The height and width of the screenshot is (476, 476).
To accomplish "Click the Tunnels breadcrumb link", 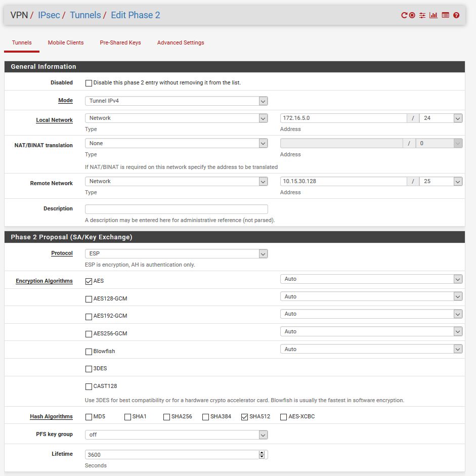I will pos(85,15).
